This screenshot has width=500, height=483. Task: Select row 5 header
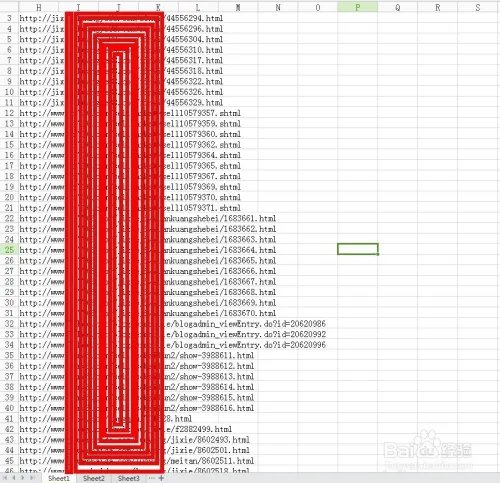[9, 39]
